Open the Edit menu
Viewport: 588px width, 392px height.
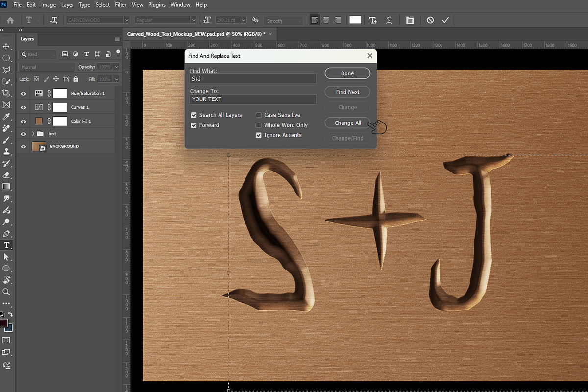tap(31, 5)
